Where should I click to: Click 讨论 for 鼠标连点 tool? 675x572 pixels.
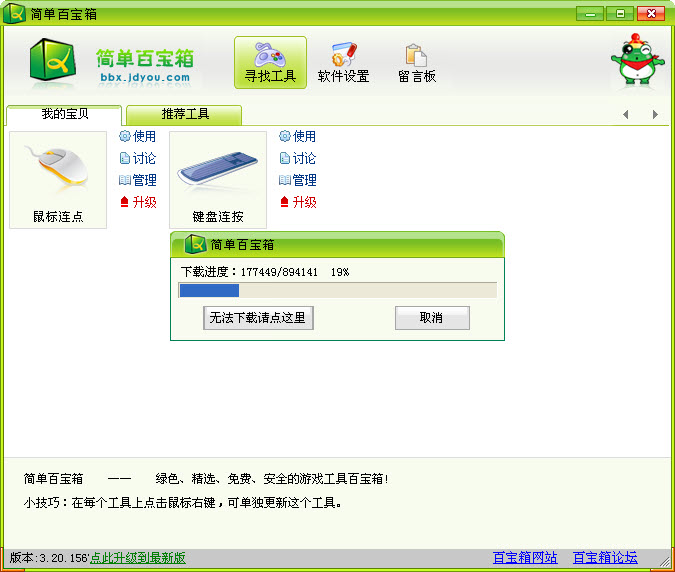pos(138,158)
